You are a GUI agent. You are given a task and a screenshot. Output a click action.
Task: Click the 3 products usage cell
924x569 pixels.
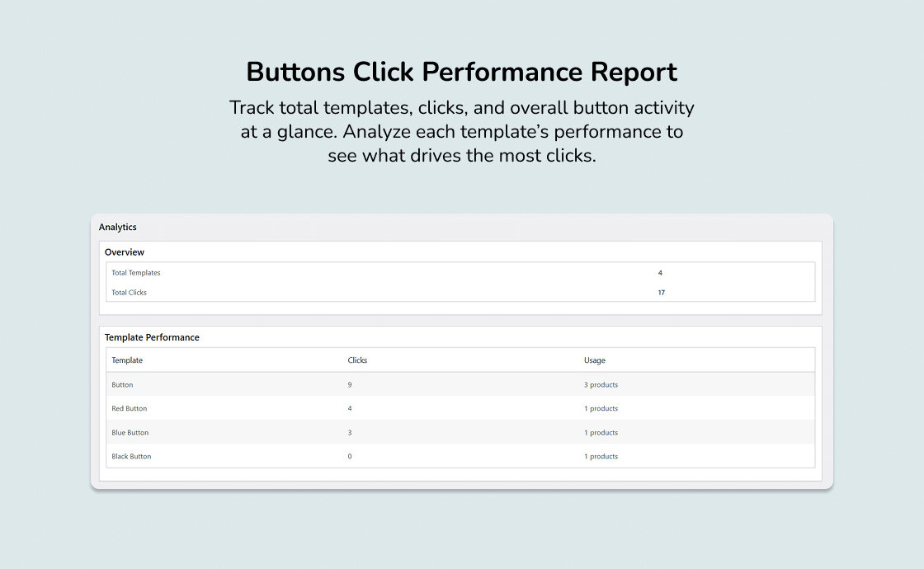tap(601, 384)
